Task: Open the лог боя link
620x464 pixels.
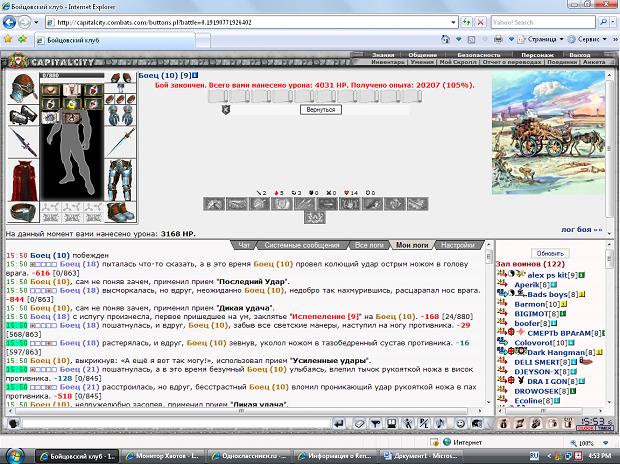Action: point(581,229)
